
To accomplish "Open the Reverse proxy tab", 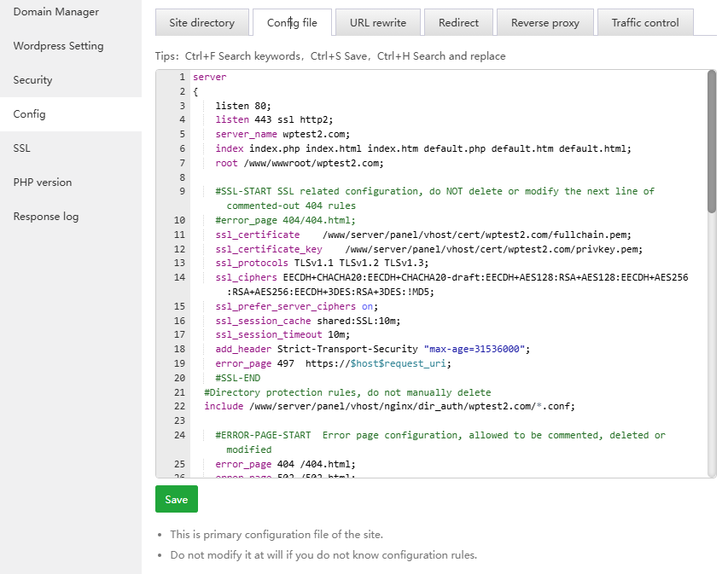I will [545, 23].
